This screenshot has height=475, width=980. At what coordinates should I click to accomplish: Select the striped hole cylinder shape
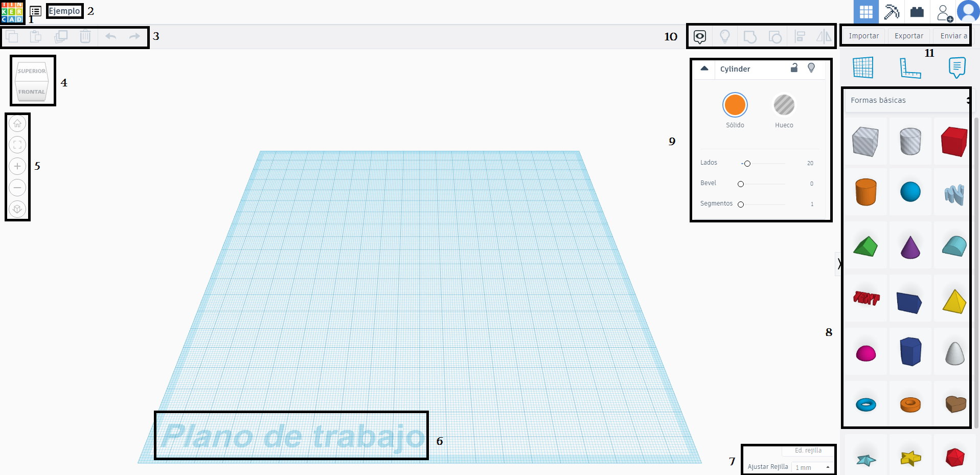910,141
